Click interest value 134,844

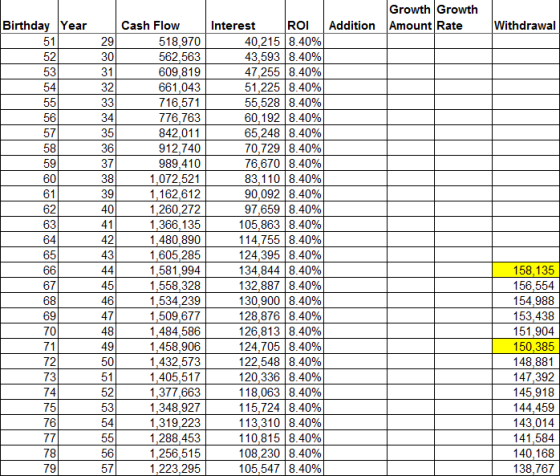tap(259, 270)
